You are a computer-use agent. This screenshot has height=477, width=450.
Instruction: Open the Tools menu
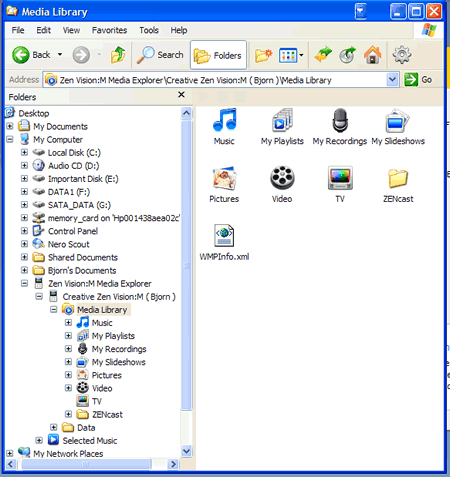(149, 30)
